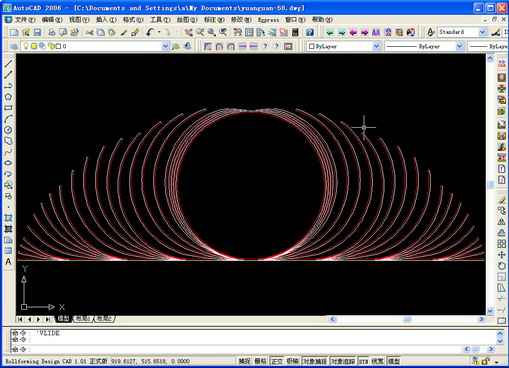
Task: Click the New drawing icon
Action: (x=14, y=32)
